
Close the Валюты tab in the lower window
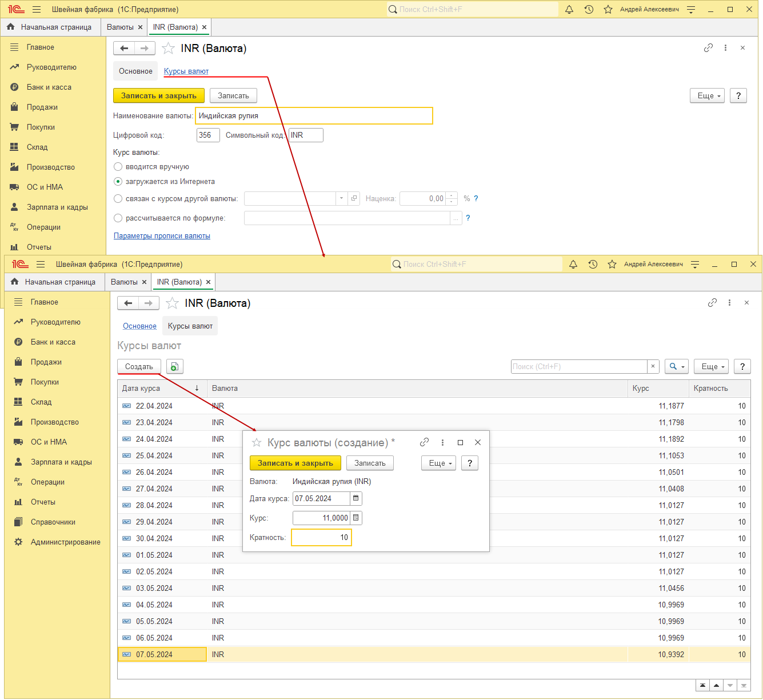[144, 282]
